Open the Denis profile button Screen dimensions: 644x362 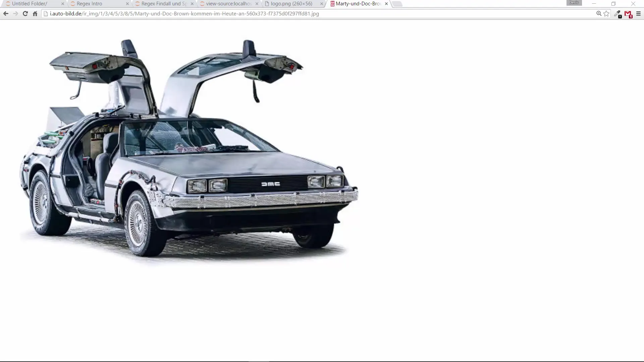(574, 3)
